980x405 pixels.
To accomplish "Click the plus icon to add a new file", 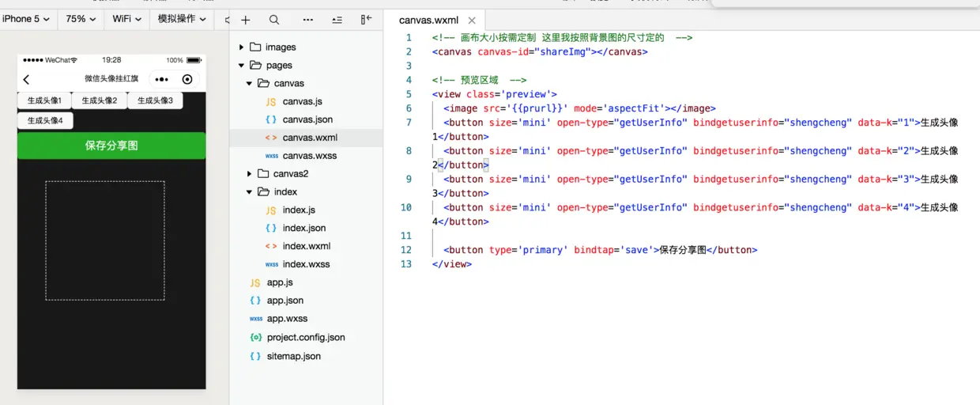I will click(246, 20).
